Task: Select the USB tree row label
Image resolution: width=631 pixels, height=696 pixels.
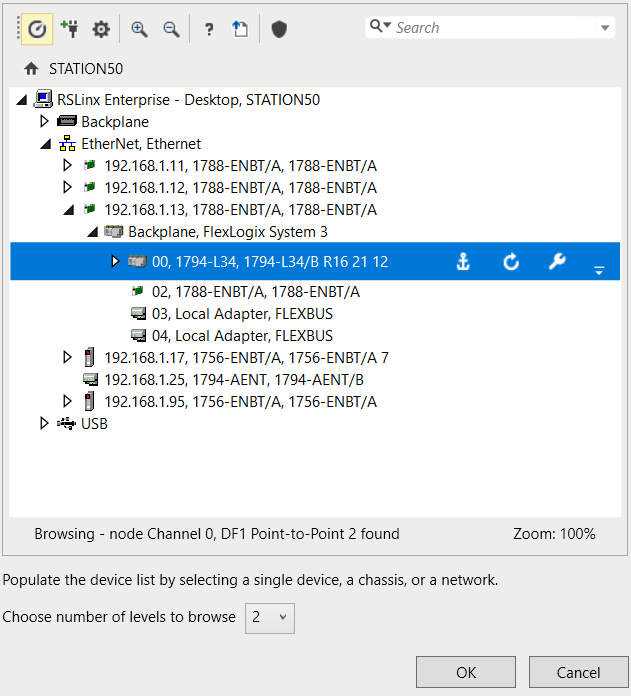Action: (x=95, y=423)
